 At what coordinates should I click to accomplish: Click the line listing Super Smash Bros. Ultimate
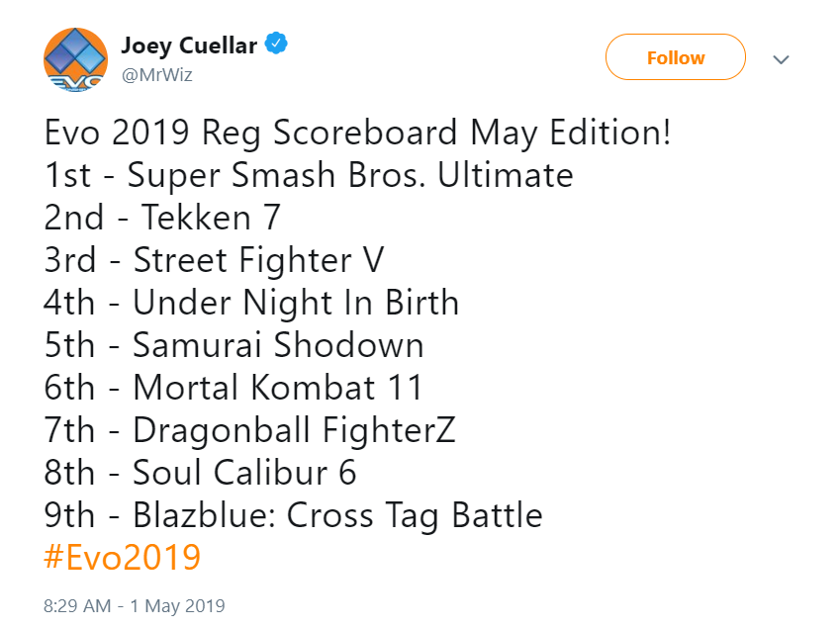tap(309, 175)
